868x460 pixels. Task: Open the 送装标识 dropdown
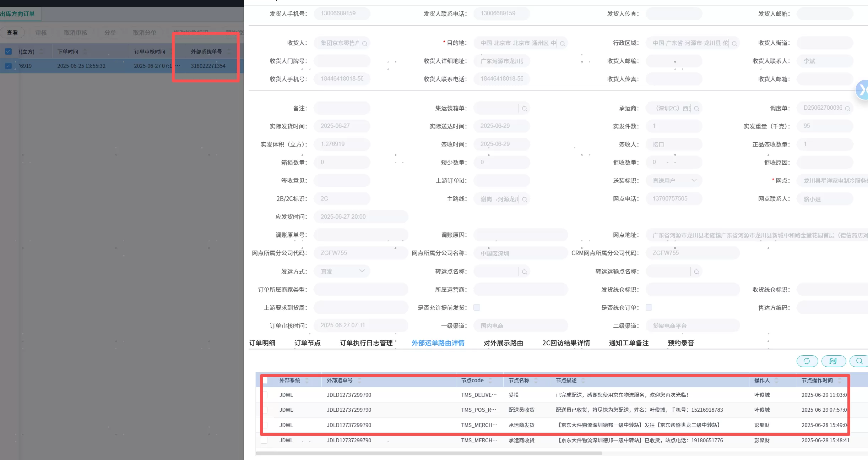tap(694, 181)
